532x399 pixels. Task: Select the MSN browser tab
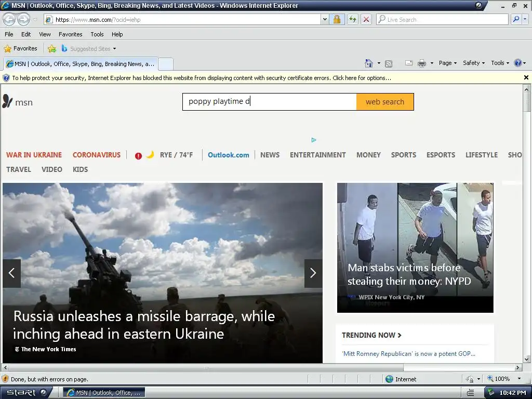81,64
